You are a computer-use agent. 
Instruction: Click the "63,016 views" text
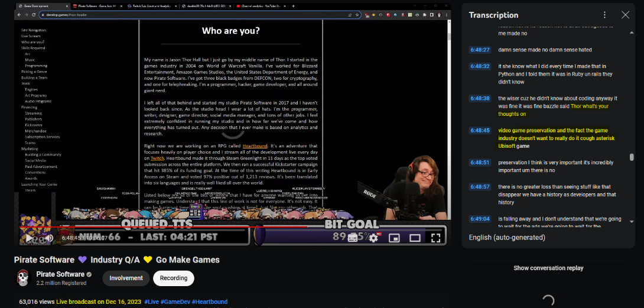point(37,302)
